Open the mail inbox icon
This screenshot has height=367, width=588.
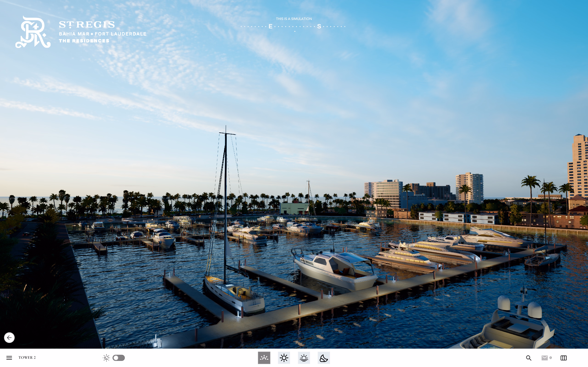pos(545,358)
